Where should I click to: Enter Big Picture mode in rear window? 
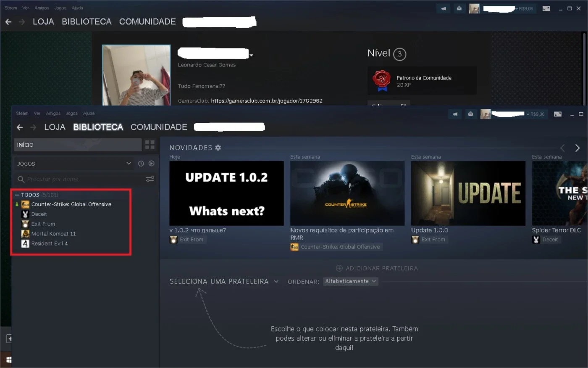(546, 8)
